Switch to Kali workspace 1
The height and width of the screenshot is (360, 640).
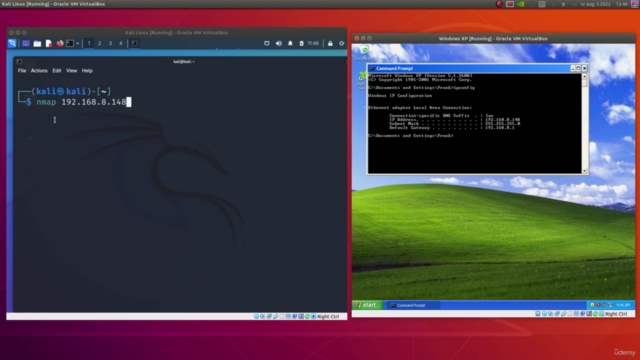pos(89,43)
